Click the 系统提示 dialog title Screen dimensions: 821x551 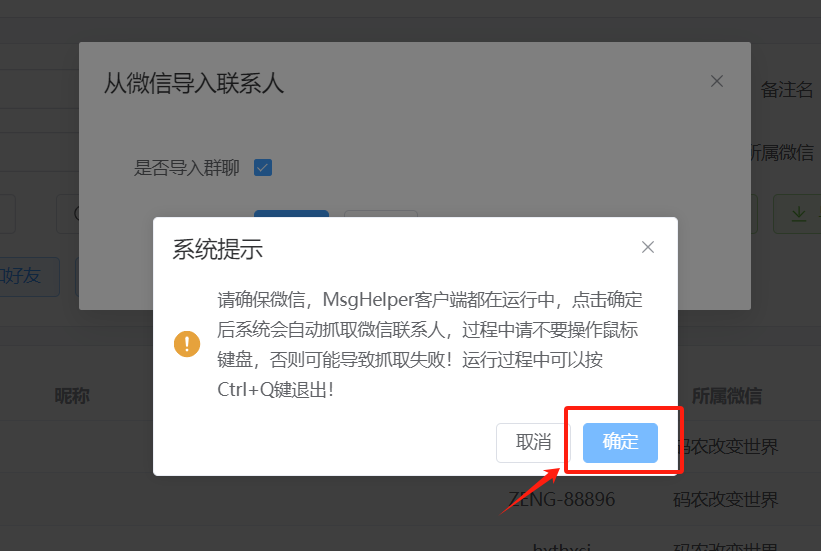(218, 249)
